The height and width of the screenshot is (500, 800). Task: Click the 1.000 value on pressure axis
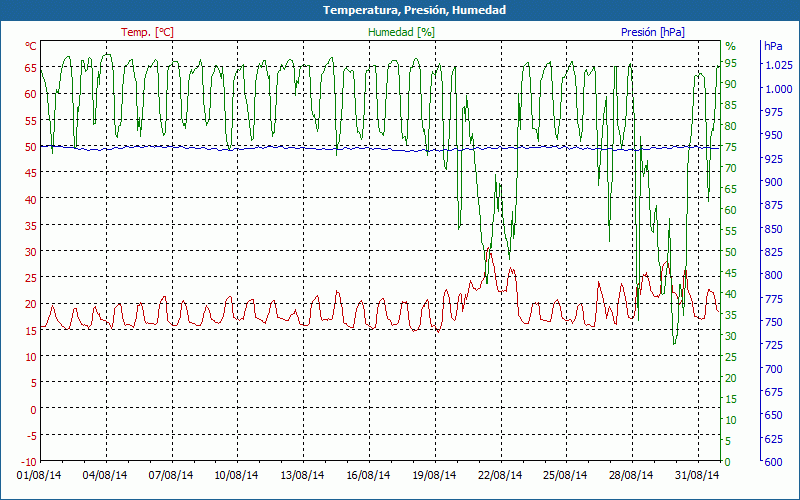coord(779,89)
